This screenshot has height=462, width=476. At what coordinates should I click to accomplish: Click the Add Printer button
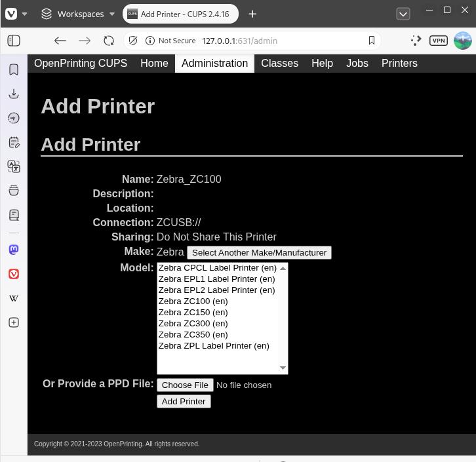point(184,401)
